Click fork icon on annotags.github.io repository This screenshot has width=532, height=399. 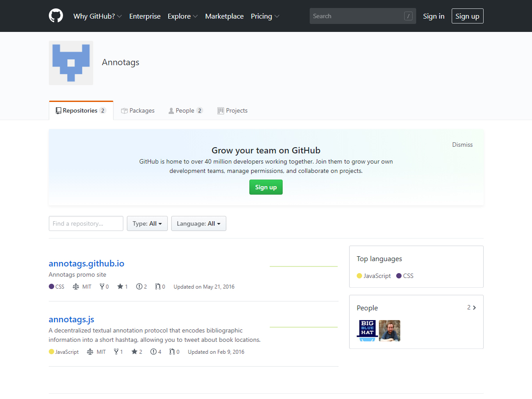(102, 286)
